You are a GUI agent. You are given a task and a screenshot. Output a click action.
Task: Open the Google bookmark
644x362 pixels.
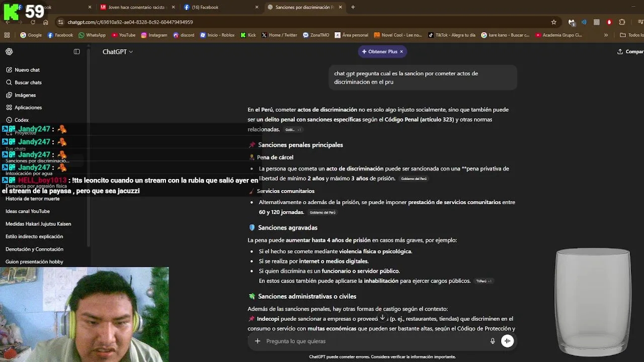[x=31, y=35]
